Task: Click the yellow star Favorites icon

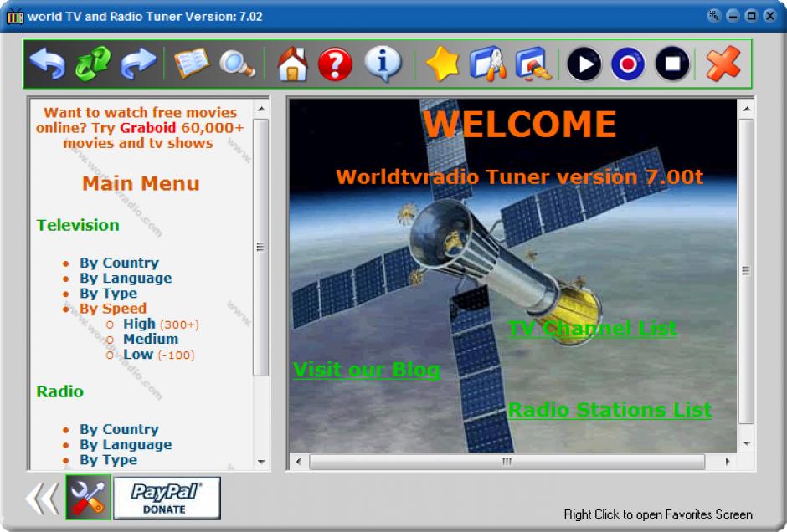Action: coord(442,64)
